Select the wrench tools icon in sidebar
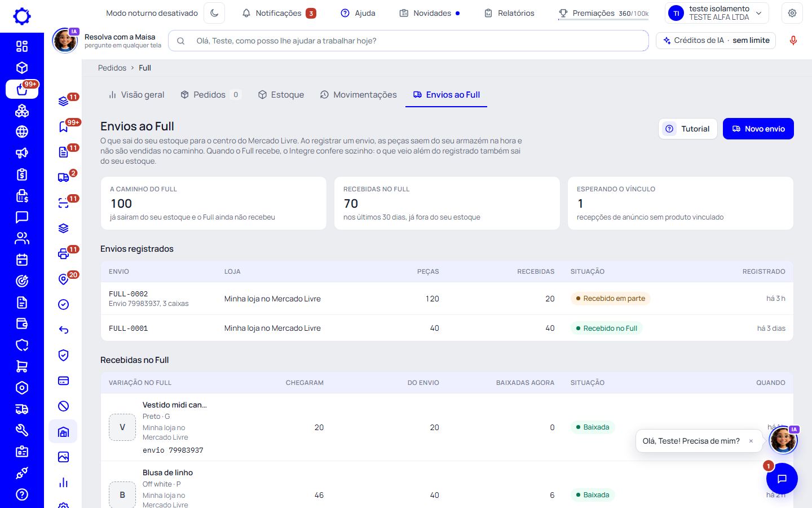 pyautogui.click(x=22, y=430)
